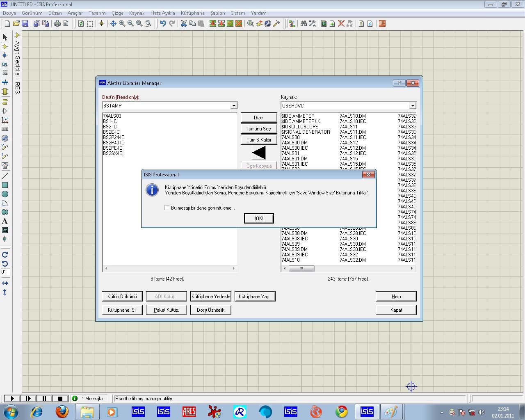Screen dimensions: 525x420
Task: Select the 2D text 'A' tool
Action: point(5,221)
